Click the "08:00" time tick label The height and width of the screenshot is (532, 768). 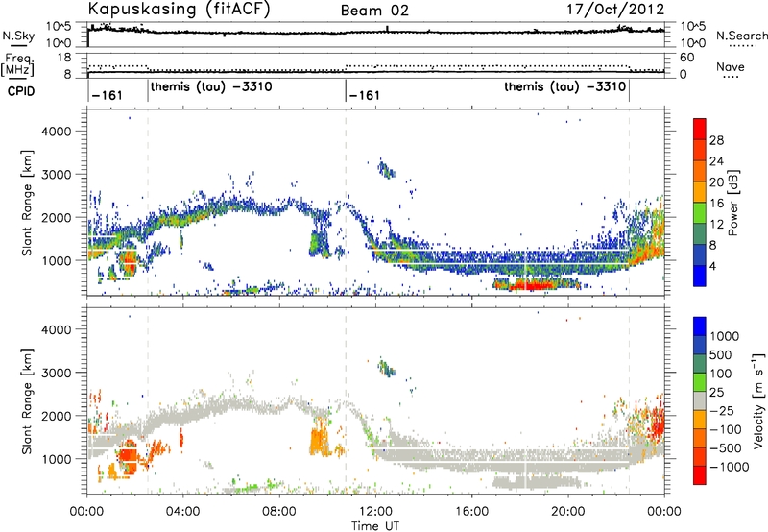pos(279,512)
